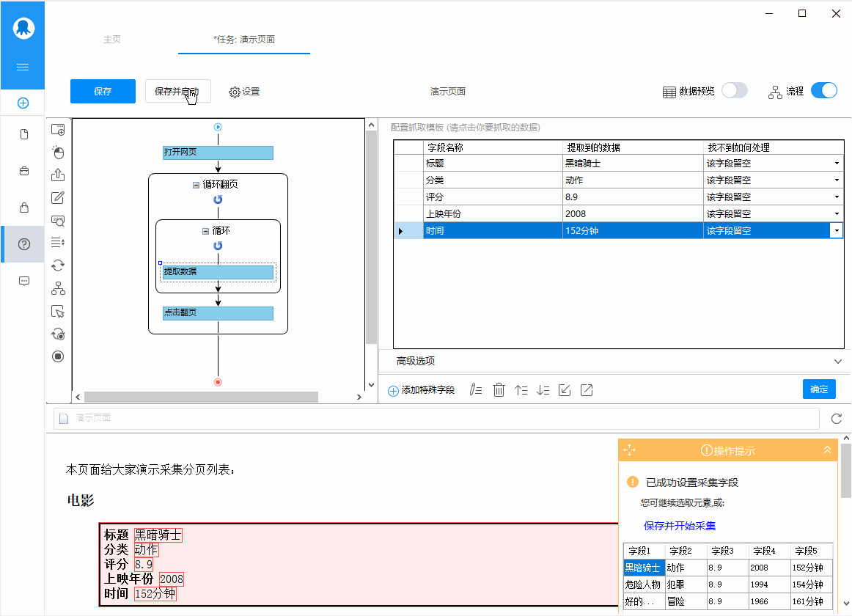Click the trash delete field icon
The image size is (852, 616).
(x=499, y=390)
